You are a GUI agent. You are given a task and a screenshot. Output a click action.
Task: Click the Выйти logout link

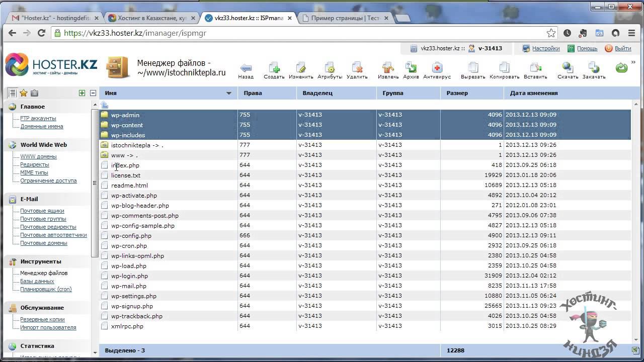click(622, 48)
